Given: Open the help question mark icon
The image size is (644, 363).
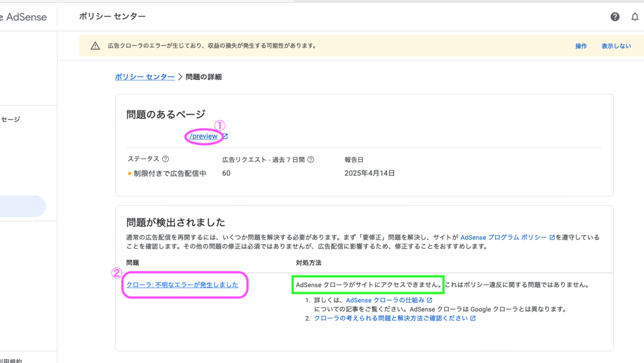Looking at the screenshot, I should 615,17.
